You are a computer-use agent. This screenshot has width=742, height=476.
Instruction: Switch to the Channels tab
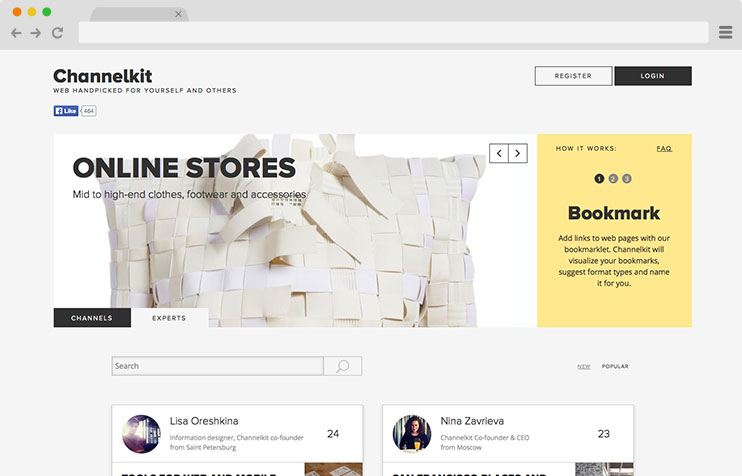(92, 317)
